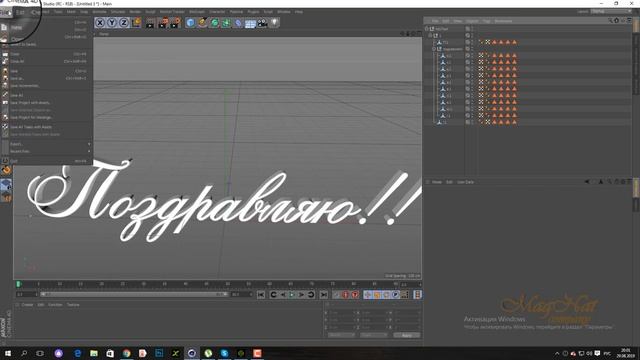Image resolution: width=640 pixels, height=360 pixels.
Task: Click the Floor environment grid icon
Action: click(250, 23)
